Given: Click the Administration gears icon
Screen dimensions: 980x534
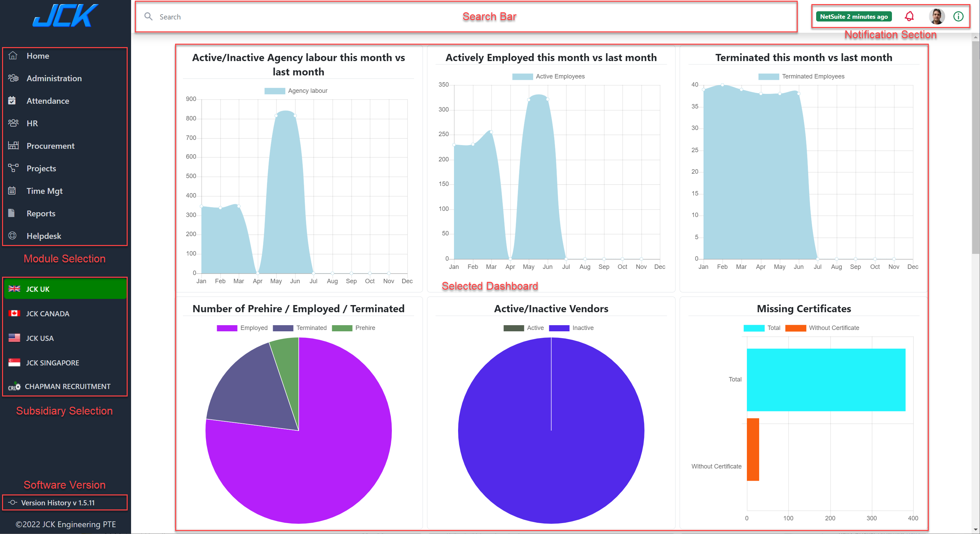Looking at the screenshot, I should (13, 78).
